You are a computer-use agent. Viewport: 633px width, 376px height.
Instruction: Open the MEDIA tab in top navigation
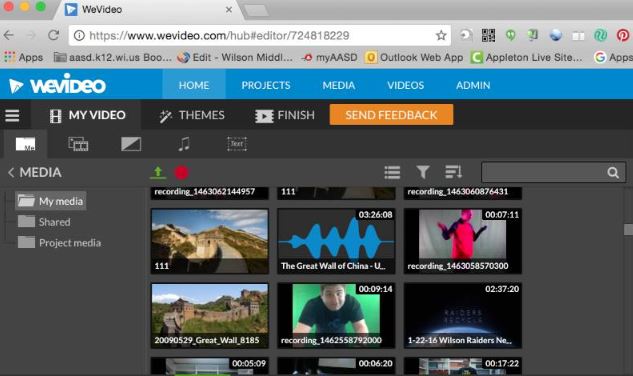pos(339,85)
